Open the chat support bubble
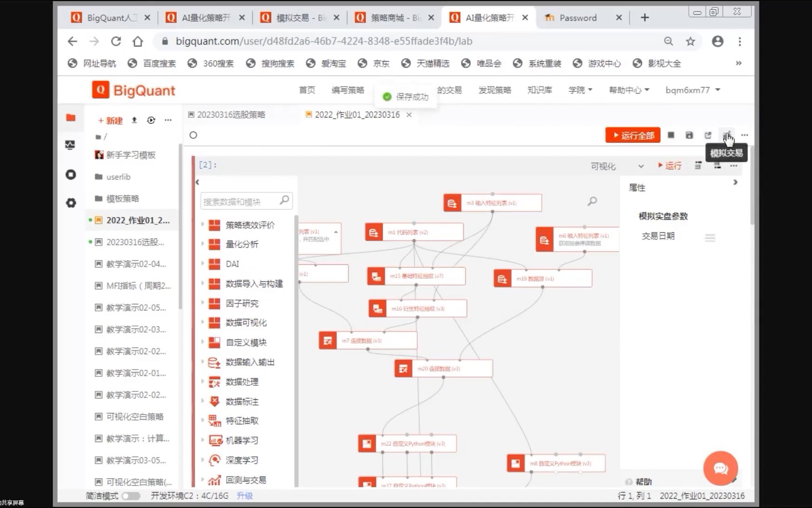The image size is (812, 508). 720,468
